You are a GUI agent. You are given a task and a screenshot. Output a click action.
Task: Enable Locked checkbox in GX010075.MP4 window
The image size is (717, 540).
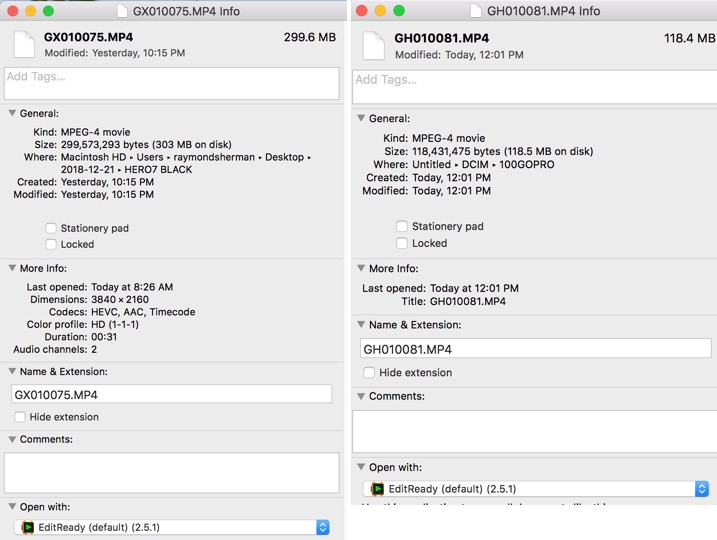click(x=51, y=244)
